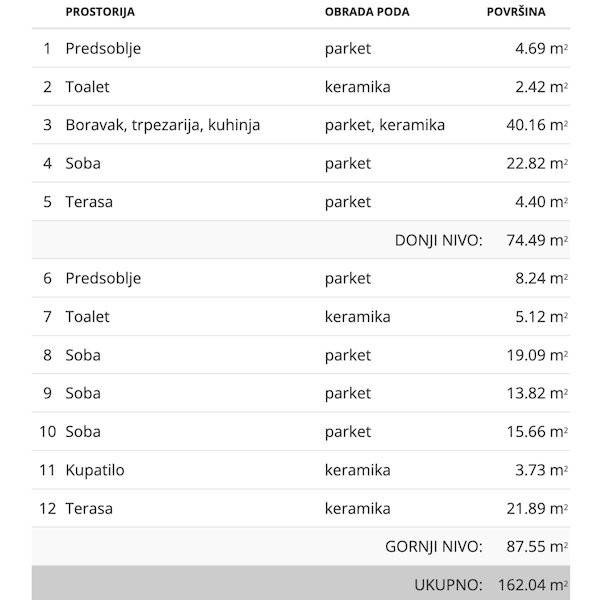The width and height of the screenshot is (599, 600).
Task: Select row 5 Terasa
Action: point(301,202)
